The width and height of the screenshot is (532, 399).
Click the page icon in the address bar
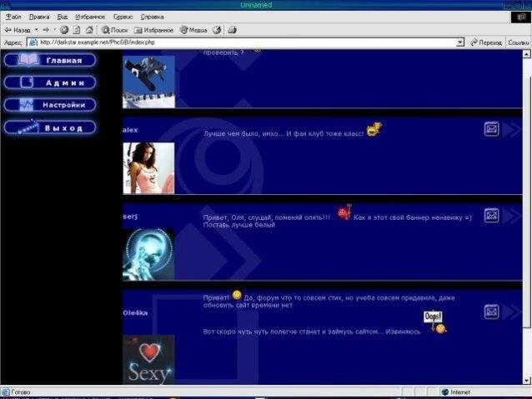pyautogui.click(x=33, y=42)
